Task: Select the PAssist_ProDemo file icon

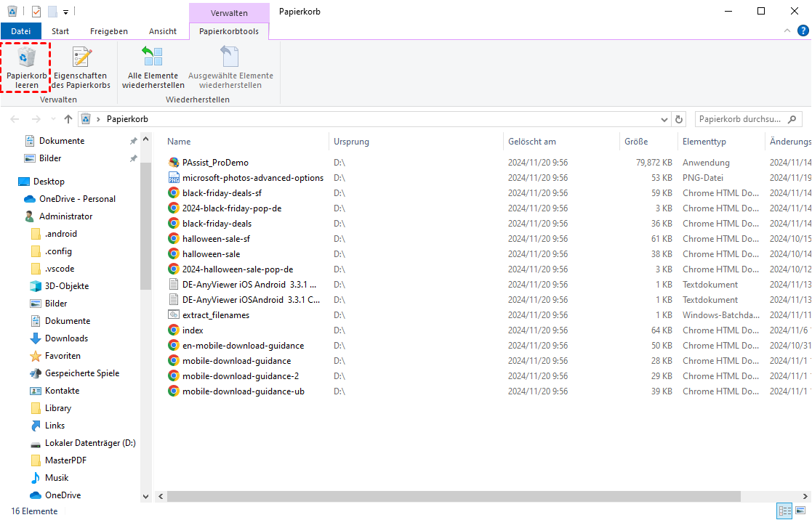Action: (174, 163)
